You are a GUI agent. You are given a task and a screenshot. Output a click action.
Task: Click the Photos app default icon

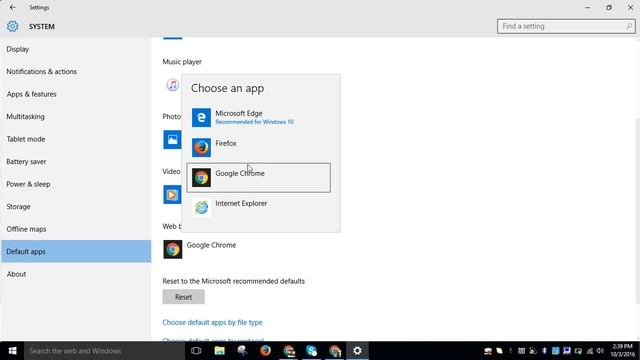(x=172, y=140)
